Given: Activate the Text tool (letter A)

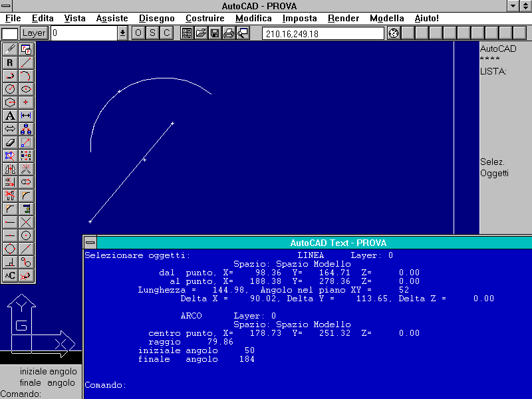Looking at the screenshot, I should pyautogui.click(x=10, y=116).
